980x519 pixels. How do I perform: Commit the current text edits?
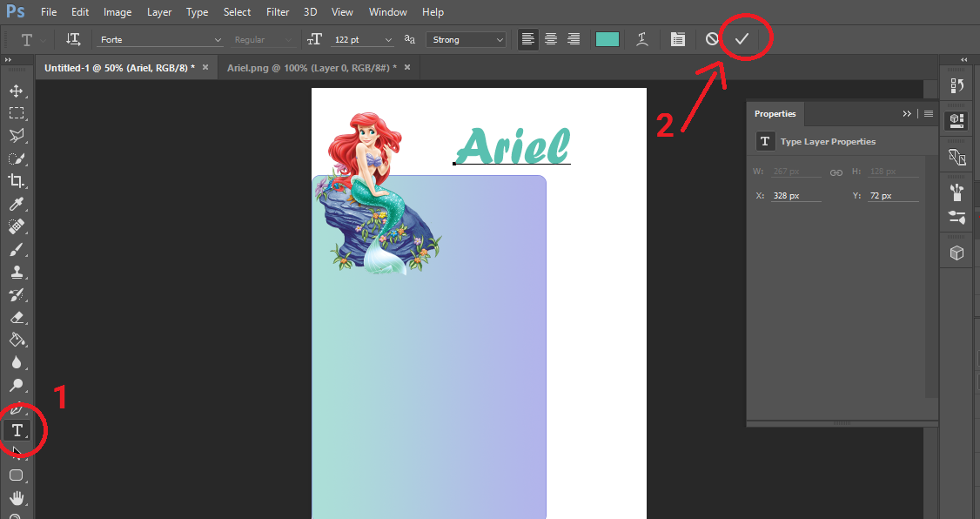742,39
